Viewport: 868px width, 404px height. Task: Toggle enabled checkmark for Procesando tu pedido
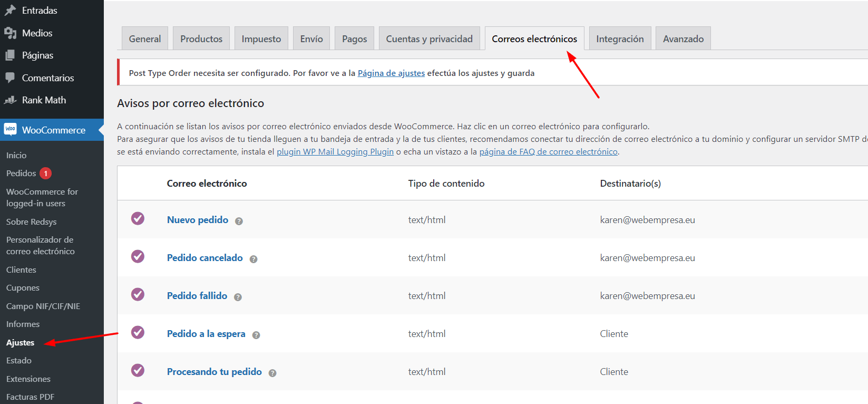pos(138,370)
